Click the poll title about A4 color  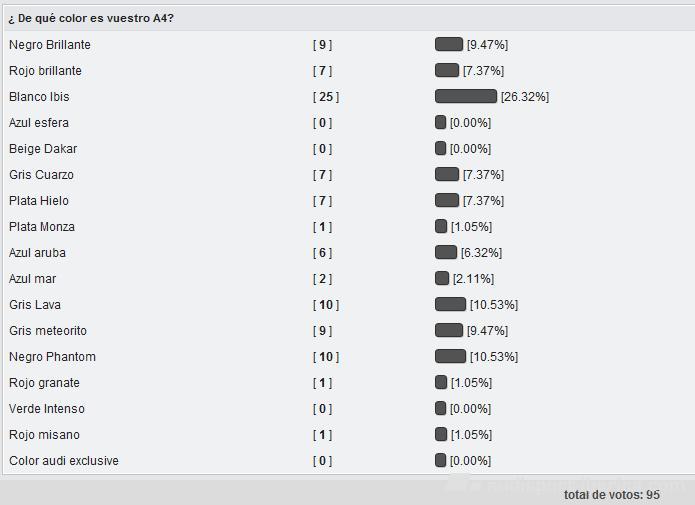(x=91, y=18)
